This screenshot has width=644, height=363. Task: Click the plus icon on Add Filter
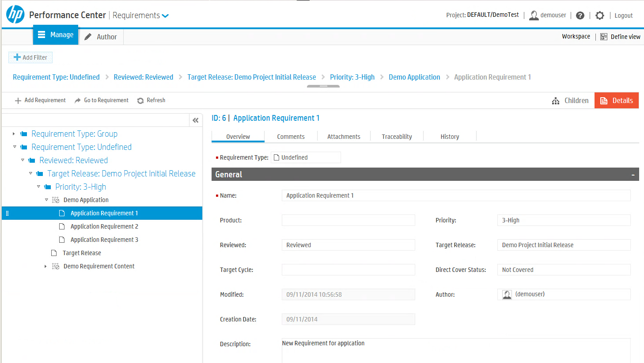tap(17, 57)
